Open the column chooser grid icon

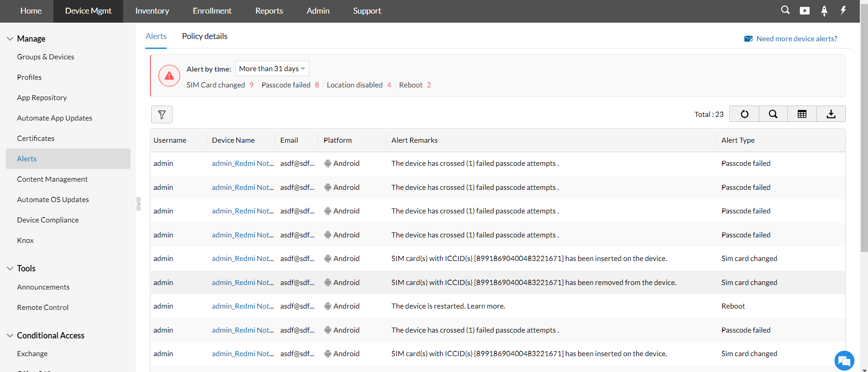point(802,114)
